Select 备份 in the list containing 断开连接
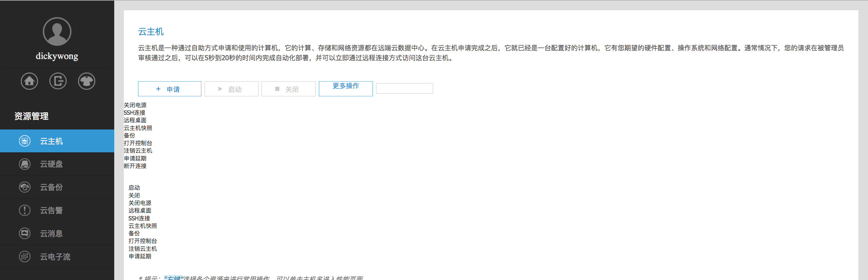Image resolution: width=868 pixels, height=280 pixels. click(129, 135)
